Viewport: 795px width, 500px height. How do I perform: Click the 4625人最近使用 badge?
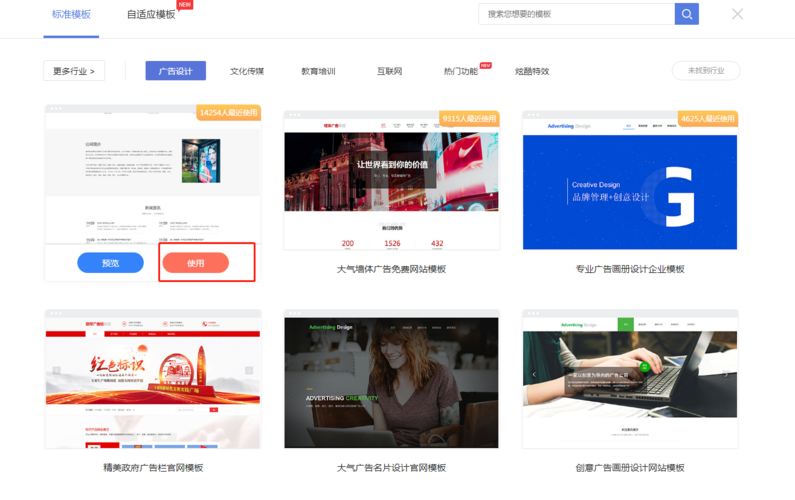coord(708,119)
